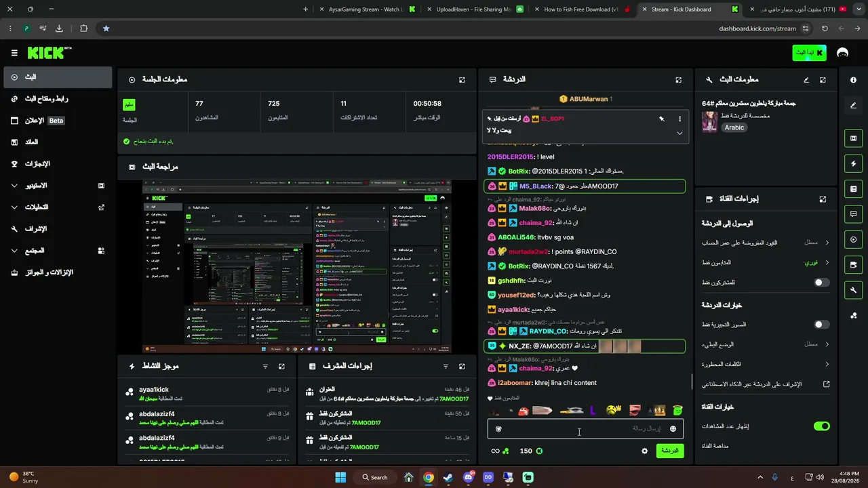Open the العائد sidebar item
This screenshot has height=488, width=868.
(58, 142)
